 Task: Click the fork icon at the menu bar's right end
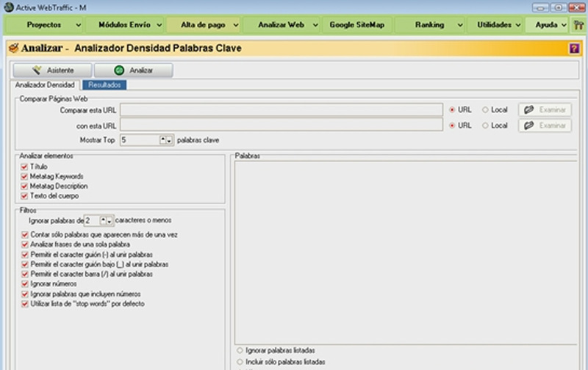pyautogui.click(x=578, y=25)
